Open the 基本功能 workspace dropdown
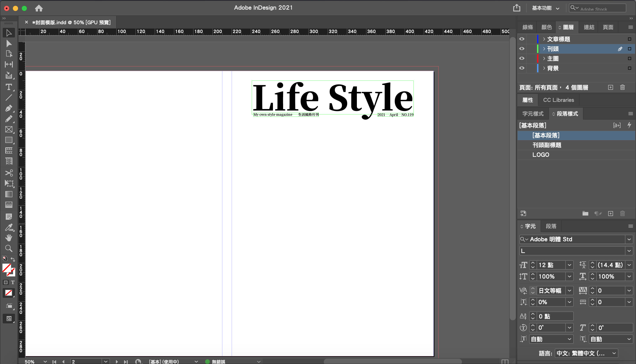This screenshot has width=636, height=364. pos(545,8)
